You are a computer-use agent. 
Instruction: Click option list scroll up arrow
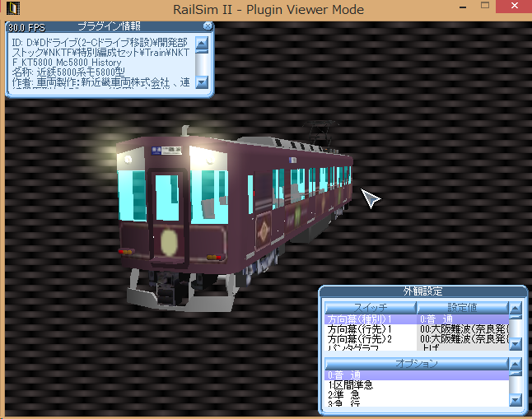coord(516,365)
